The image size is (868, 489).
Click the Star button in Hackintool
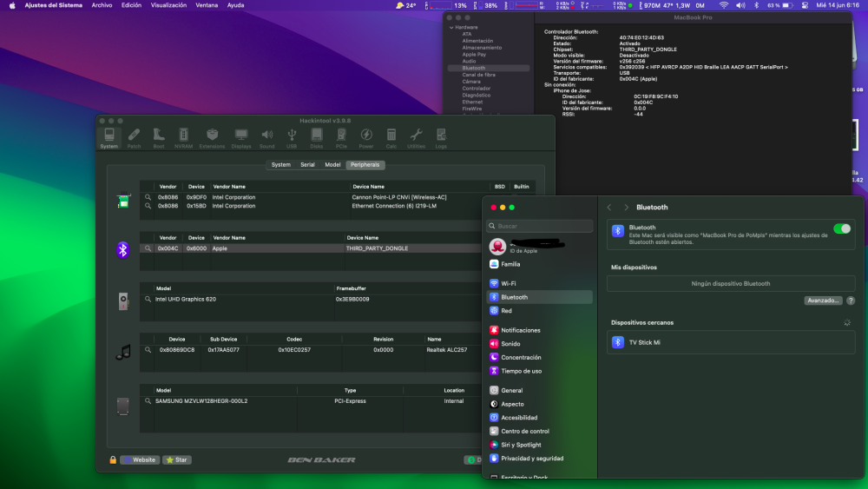point(176,459)
